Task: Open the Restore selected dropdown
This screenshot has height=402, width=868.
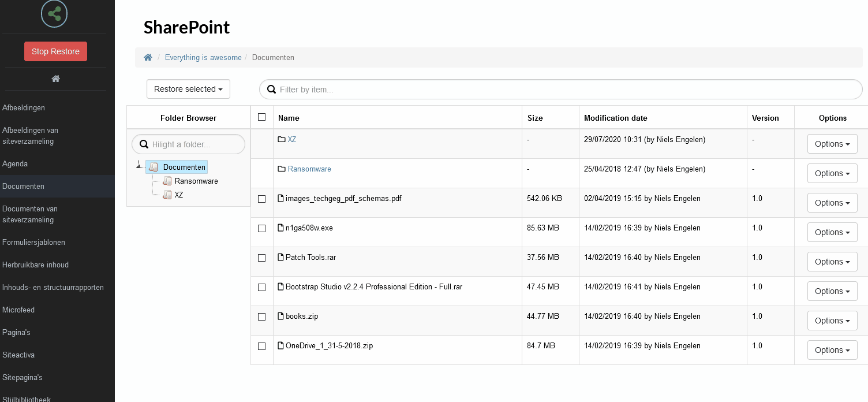Action: point(188,89)
